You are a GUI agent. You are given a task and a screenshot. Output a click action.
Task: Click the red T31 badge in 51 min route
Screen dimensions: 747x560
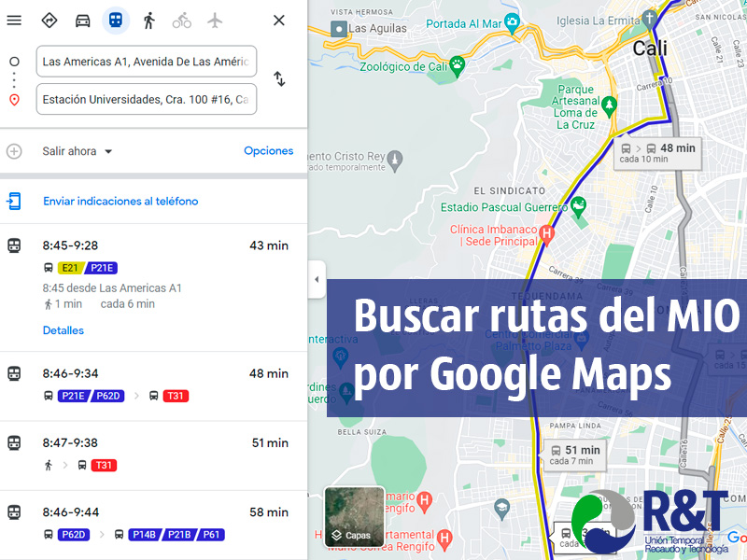104,465
